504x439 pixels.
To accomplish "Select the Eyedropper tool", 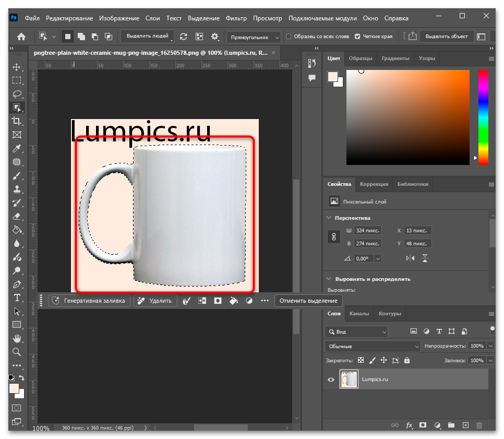I will coord(17,148).
